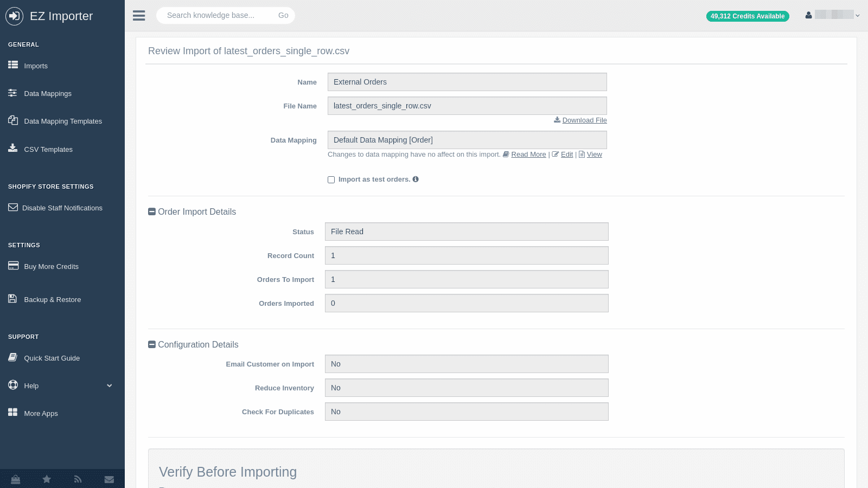The height and width of the screenshot is (488, 868).
Task: Click the user account avatar icon
Action: pos(808,15)
